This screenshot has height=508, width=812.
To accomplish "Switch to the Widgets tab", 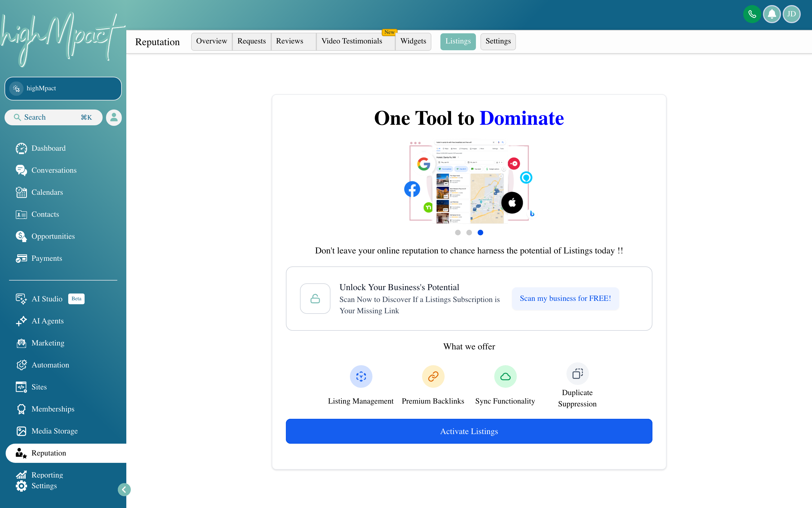I will click(413, 41).
